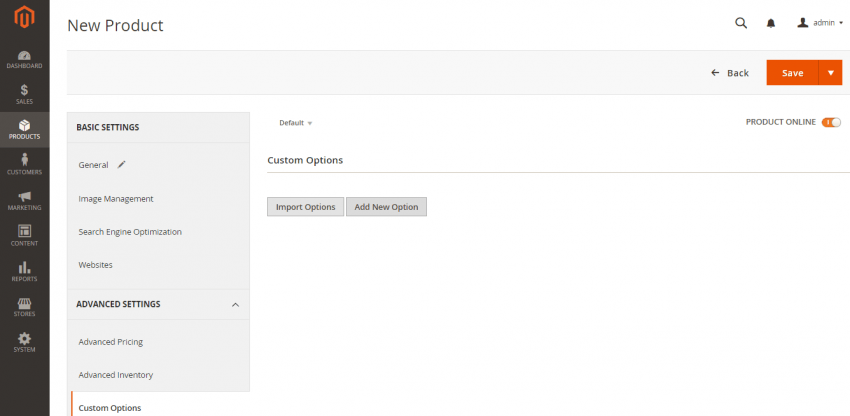850x416 pixels.
Task: Open the Marketing sidebar menu
Action: [x=24, y=200]
